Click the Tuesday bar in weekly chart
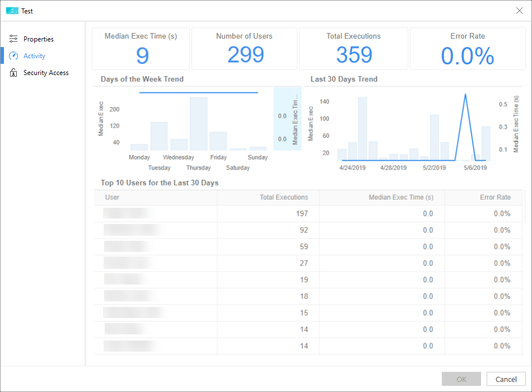Image resolution: width=532 pixels, height=392 pixels. pyautogui.click(x=159, y=136)
